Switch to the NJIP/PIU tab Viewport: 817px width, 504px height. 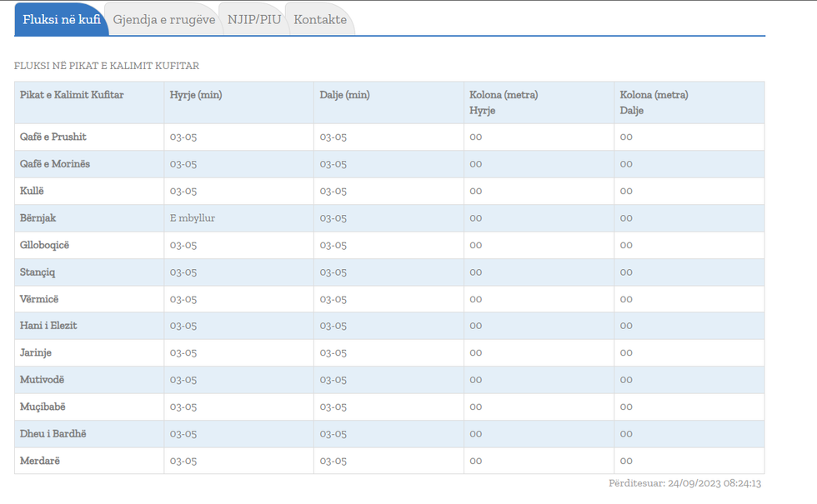pyautogui.click(x=254, y=19)
